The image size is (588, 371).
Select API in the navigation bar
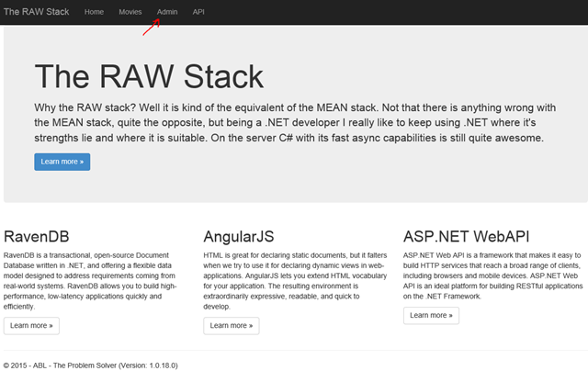(198, 12)
